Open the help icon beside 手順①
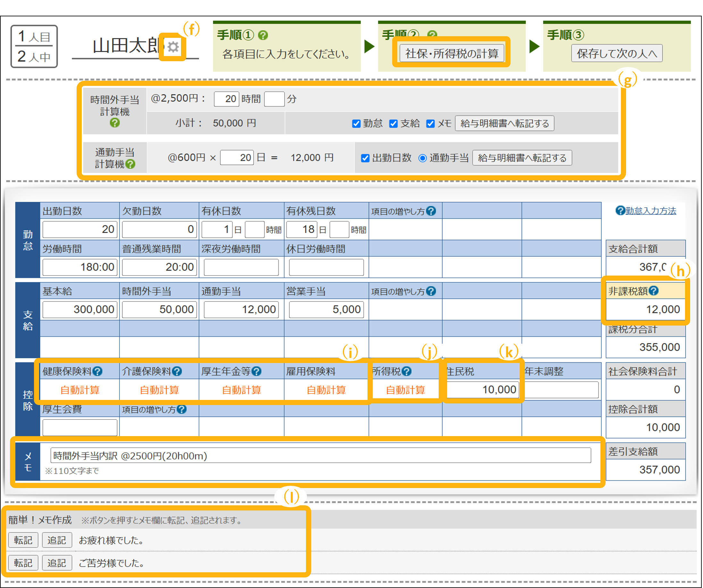703x588 pixels. pos(263,35)
